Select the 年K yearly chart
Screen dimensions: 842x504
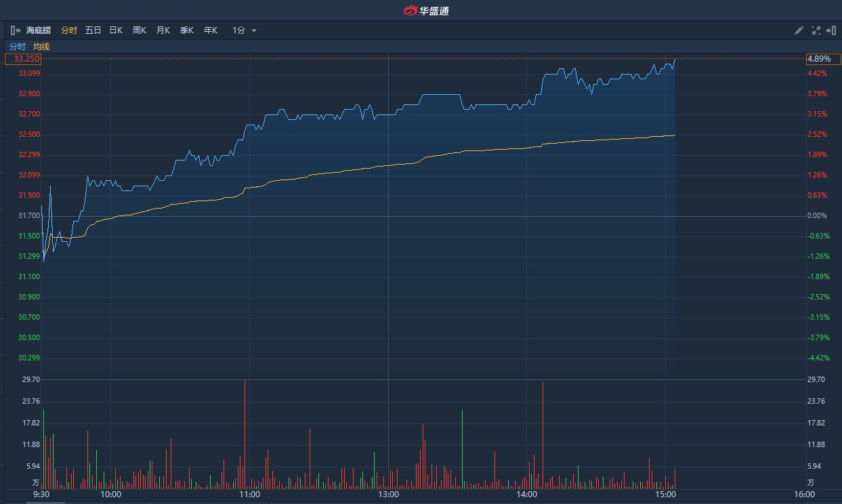pos(211,30)
